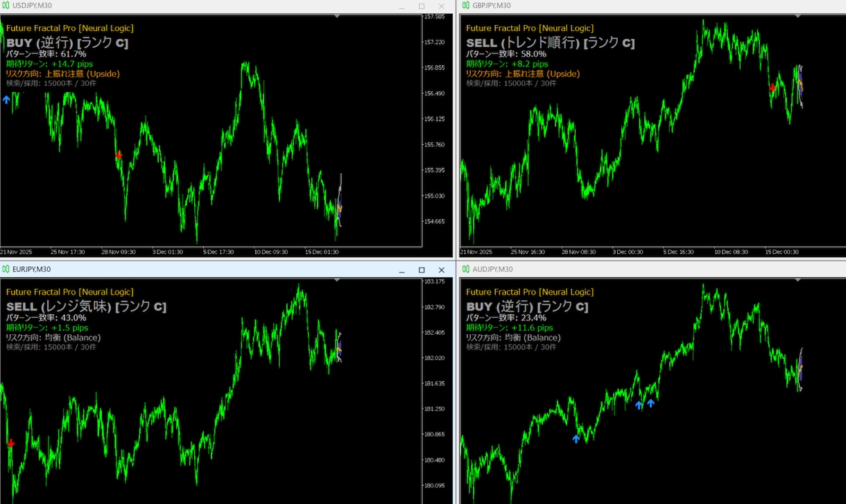Image resolution: width=846 pixels, height=504 pixels.
Task: Click the EURJPY,M30 window title text
Action: click(x=31, y=269)
